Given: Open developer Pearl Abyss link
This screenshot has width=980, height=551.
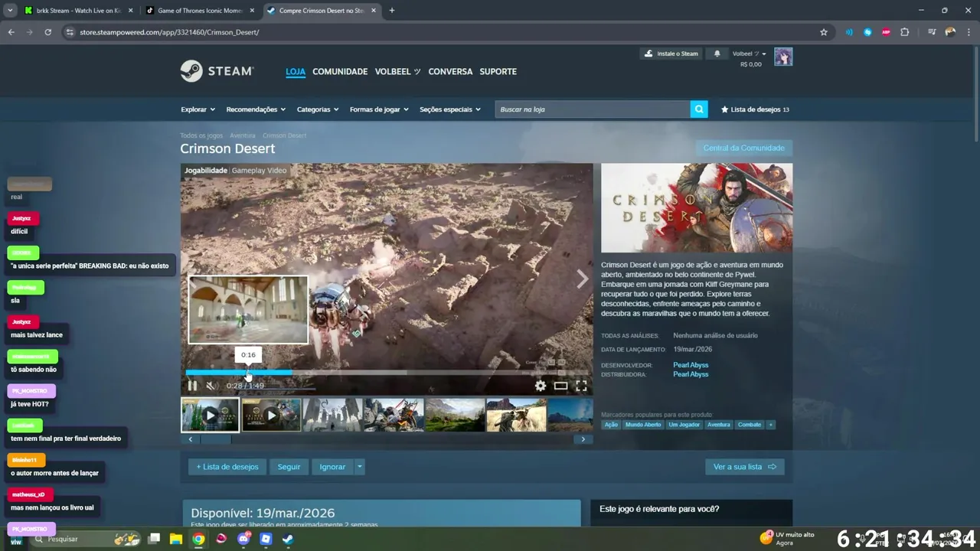Looking at the screenshot, I should tap(691, 365).
